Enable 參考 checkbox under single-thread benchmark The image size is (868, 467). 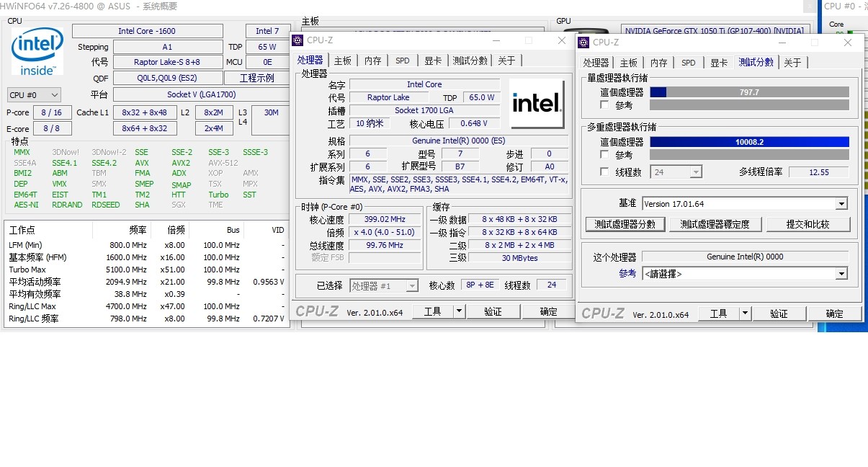604,105
